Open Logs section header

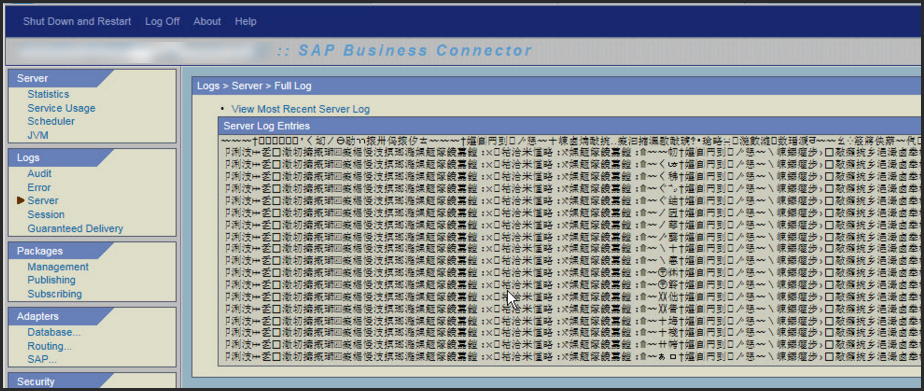pyautogui.click(x=28, y=158)
